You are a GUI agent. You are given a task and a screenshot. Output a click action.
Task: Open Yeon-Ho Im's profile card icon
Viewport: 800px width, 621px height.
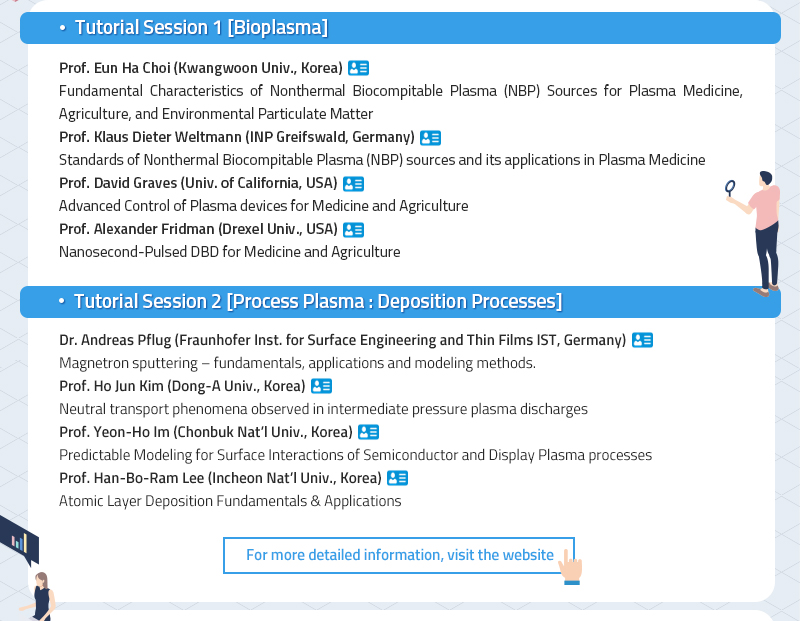pos(368,432)
